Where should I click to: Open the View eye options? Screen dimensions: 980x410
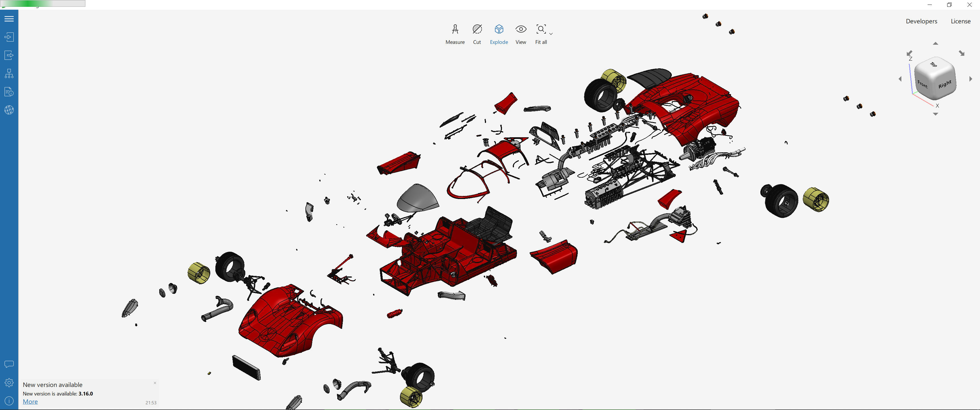point(520,34)
